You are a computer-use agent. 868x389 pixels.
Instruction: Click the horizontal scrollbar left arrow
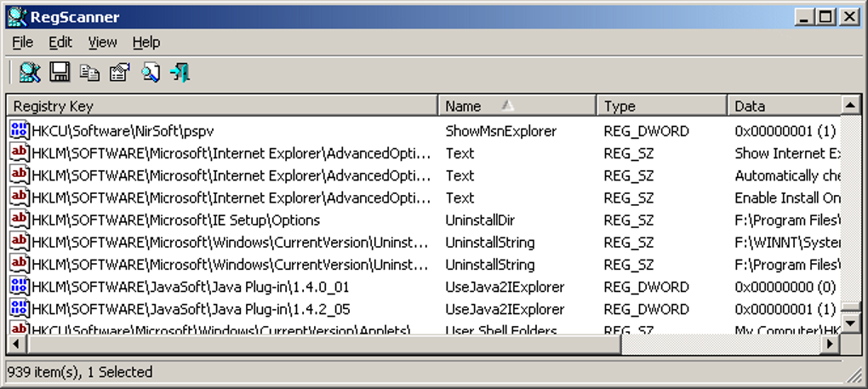(16, 343)
